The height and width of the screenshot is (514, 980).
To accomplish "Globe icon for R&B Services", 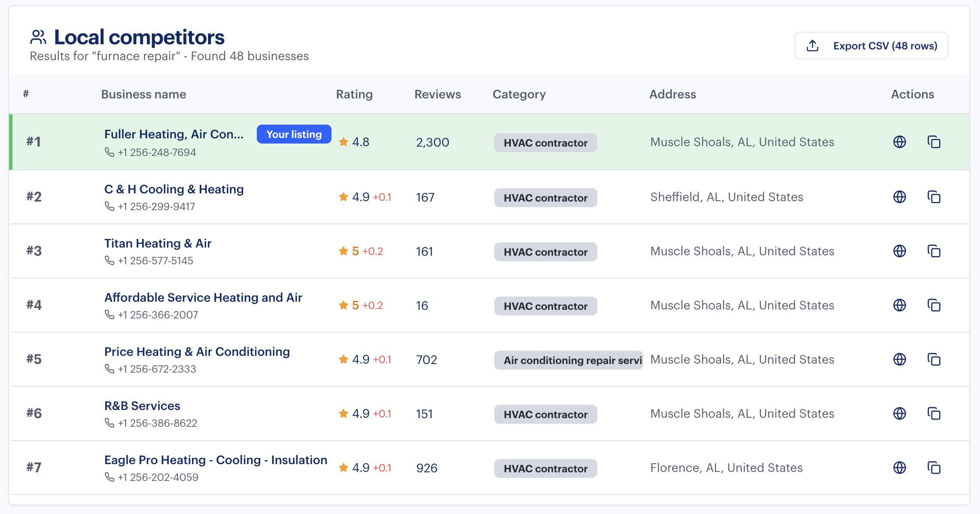I will [899, 413].
